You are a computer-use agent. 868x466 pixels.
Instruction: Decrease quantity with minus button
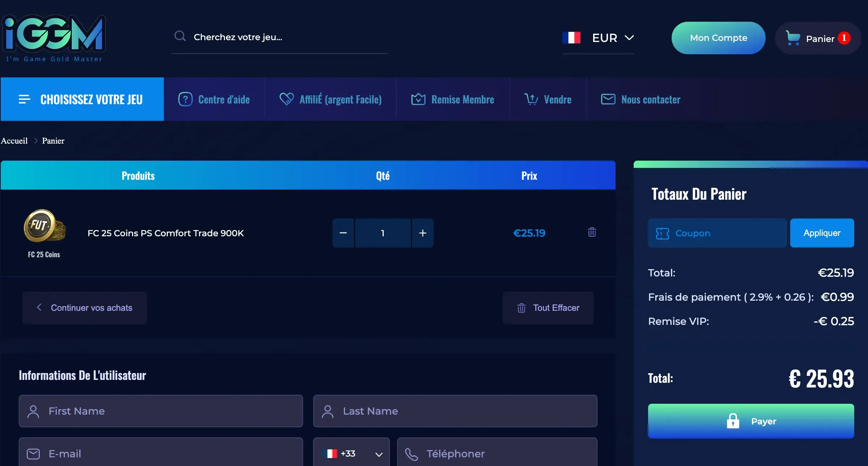pos(343,233)
